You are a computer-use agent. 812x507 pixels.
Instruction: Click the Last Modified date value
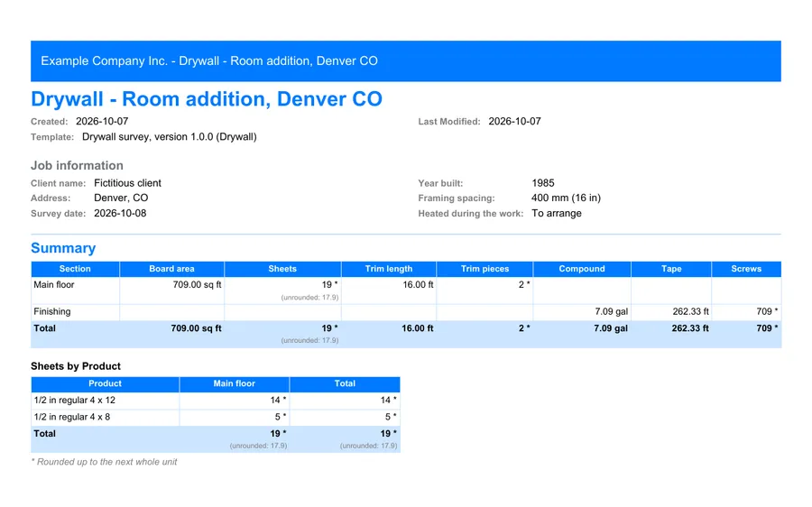pos(515,121)
